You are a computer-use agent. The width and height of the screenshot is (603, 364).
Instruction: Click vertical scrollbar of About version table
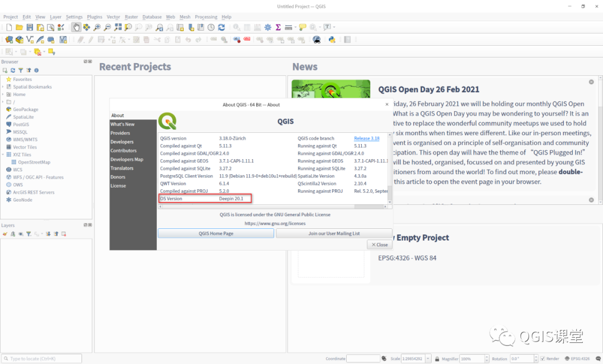pyautogui.click(x=390, y=168)
